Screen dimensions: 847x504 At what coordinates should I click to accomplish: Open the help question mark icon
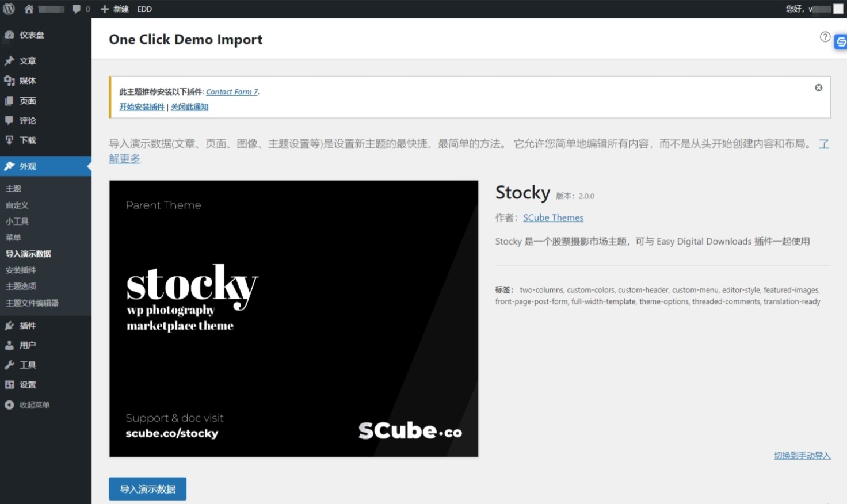click(825, 37)
